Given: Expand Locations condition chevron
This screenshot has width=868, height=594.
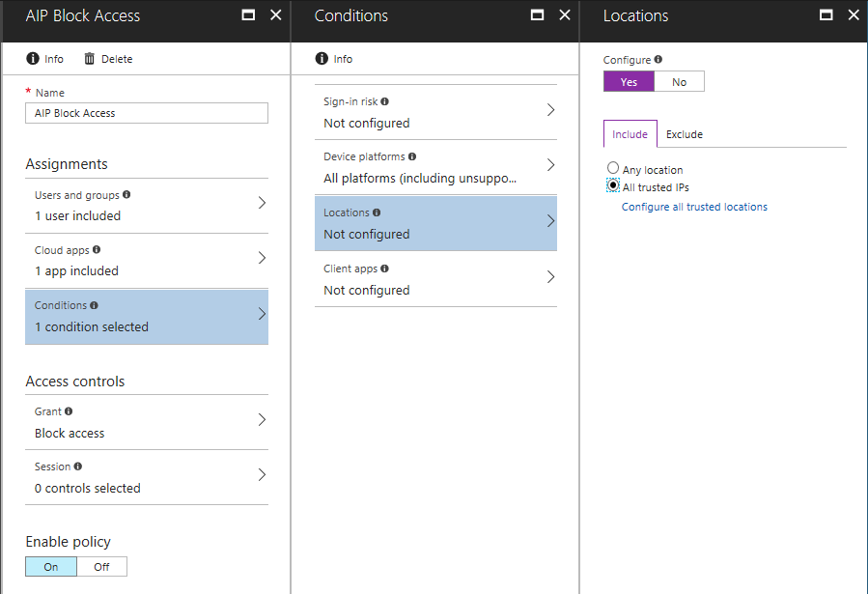Looking at the screenshot, I should click(x=550, y=221).
